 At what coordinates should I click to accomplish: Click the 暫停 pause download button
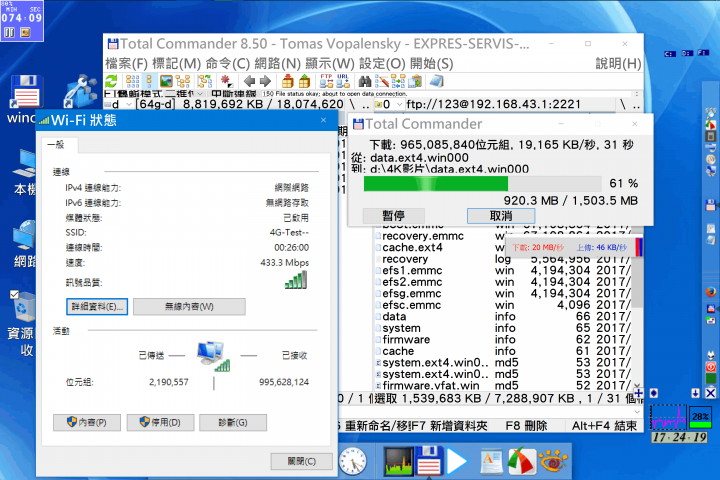click(x=394, y=215)
